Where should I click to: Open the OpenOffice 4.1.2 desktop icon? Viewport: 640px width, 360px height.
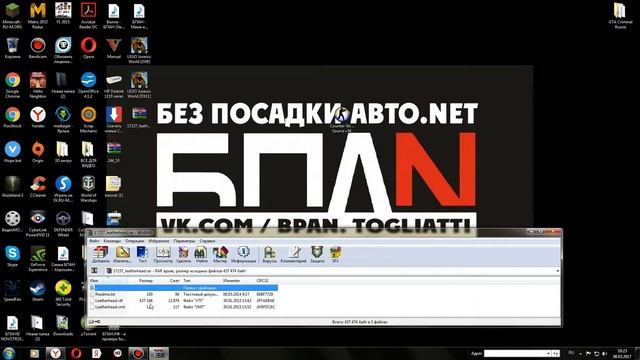pos(88,85)
